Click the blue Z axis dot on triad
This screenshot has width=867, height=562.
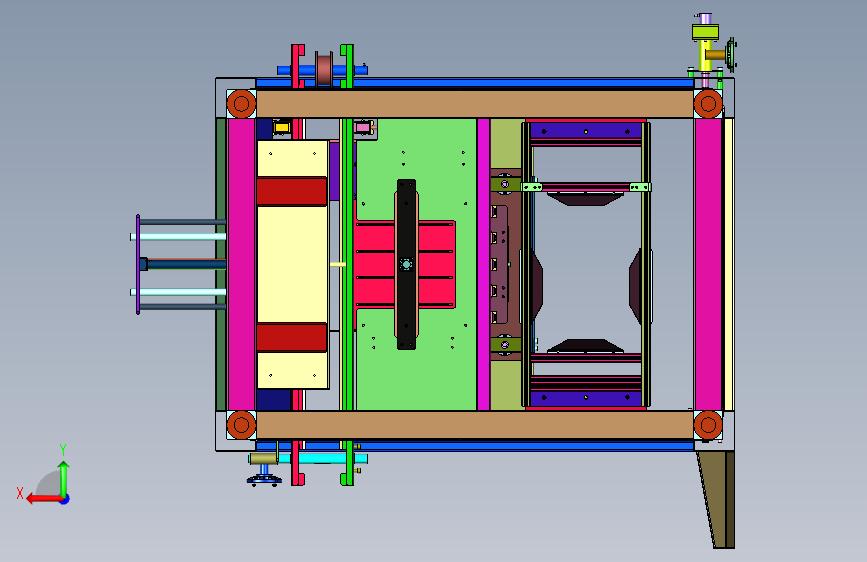pos(65,499)
